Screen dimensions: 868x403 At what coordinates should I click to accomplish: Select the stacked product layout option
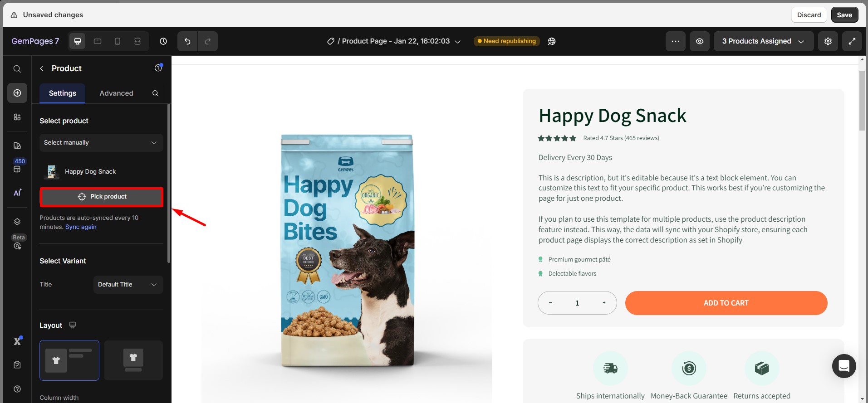(x=133, y=360)
